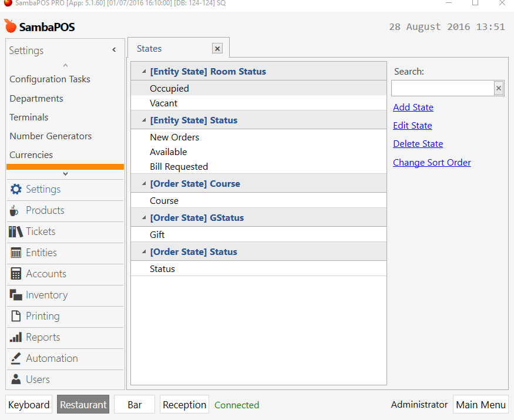Collapse the [Order State] GStatus group

point(144,218)
